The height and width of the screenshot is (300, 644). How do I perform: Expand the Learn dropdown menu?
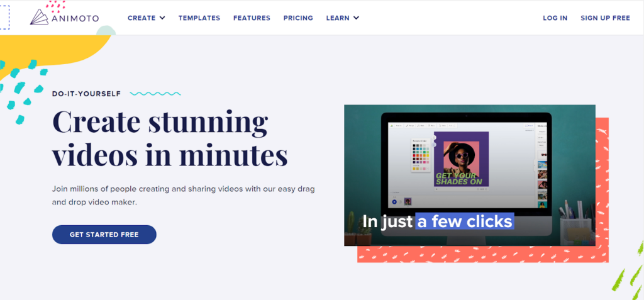343,18
